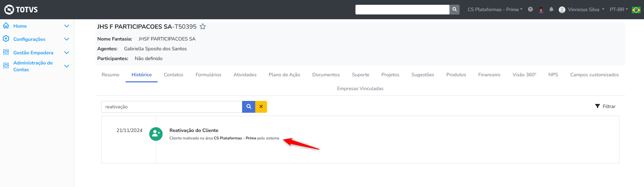644x187 pixels.
Task: Click the text Cliente reativado na área
Action: coord(191,138)
